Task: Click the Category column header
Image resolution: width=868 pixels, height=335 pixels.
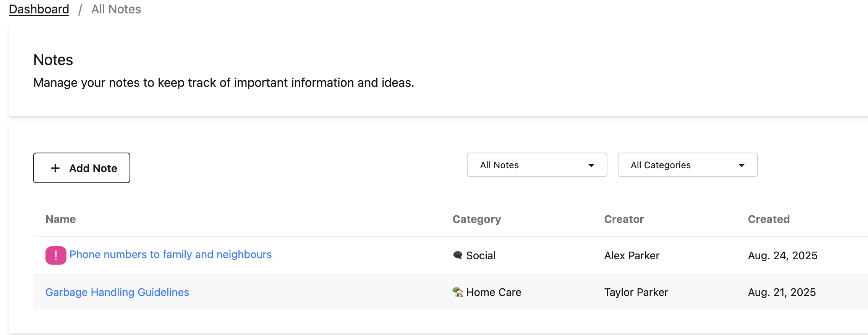Action: [x=476, y=219]
